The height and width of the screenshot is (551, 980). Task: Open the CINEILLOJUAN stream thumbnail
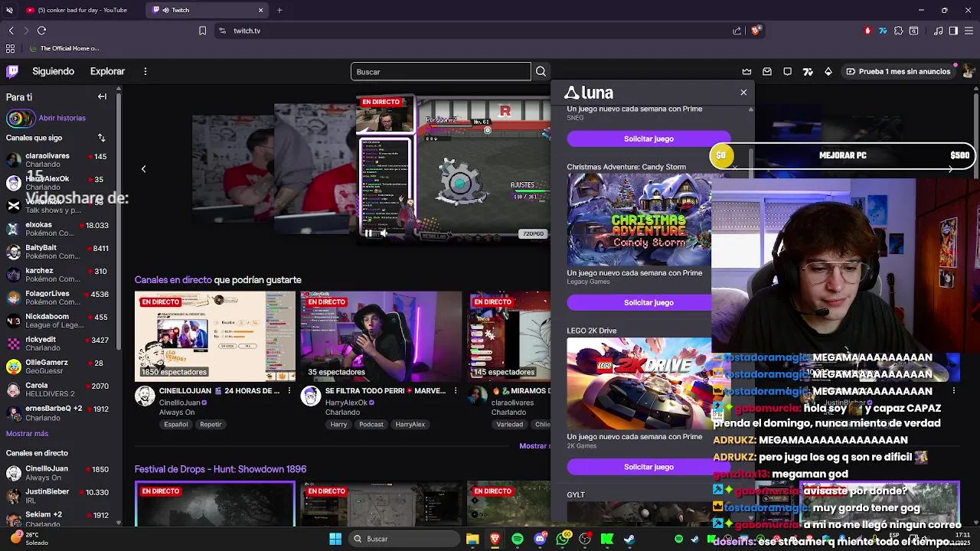click(x=215, y=336)
